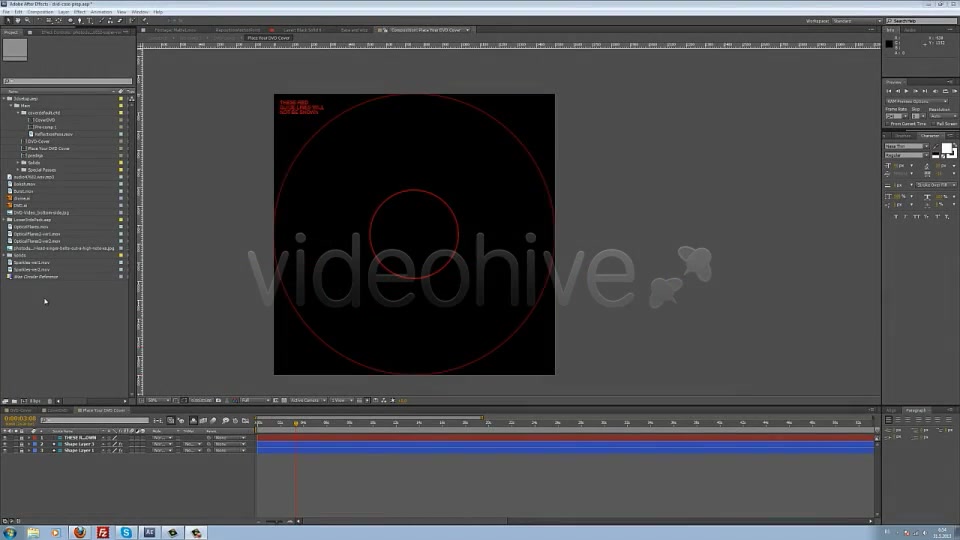This screenshot has width=960, height=540.
Task: Click the FileZilla icon in taskbar
Action: coord(103,532)
